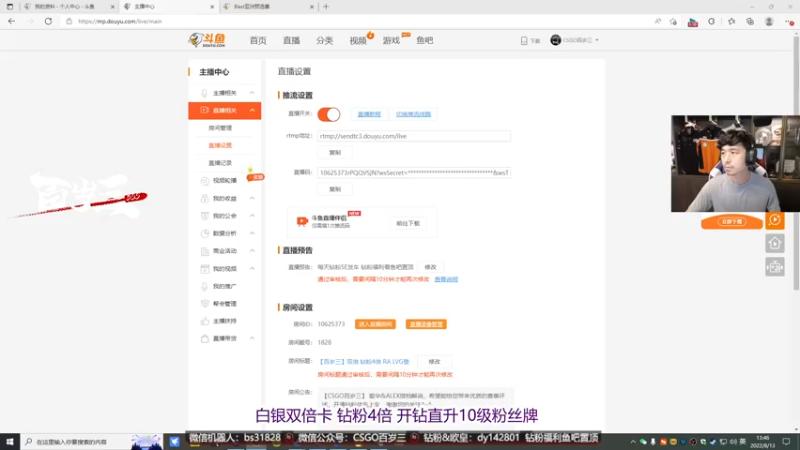
Task: Open the 首页 home nav item
Action: [x=258, y=40]
